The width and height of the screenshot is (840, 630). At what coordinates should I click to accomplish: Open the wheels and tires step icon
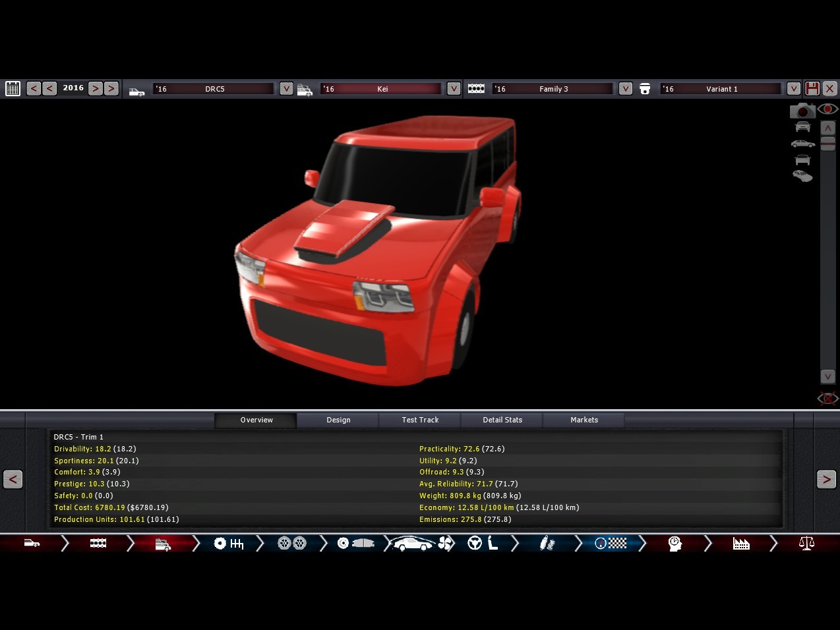[291, 544]
